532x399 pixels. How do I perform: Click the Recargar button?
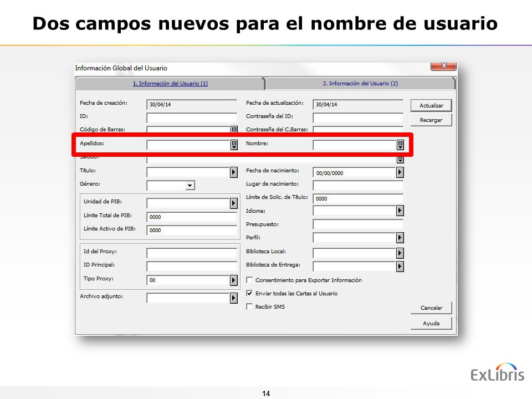(431, 120)
